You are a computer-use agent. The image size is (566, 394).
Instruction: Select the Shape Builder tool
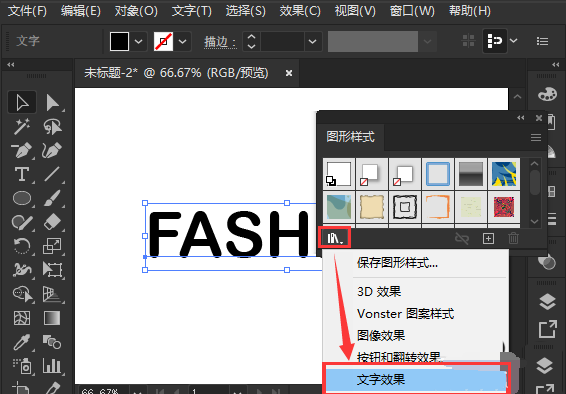22,294
